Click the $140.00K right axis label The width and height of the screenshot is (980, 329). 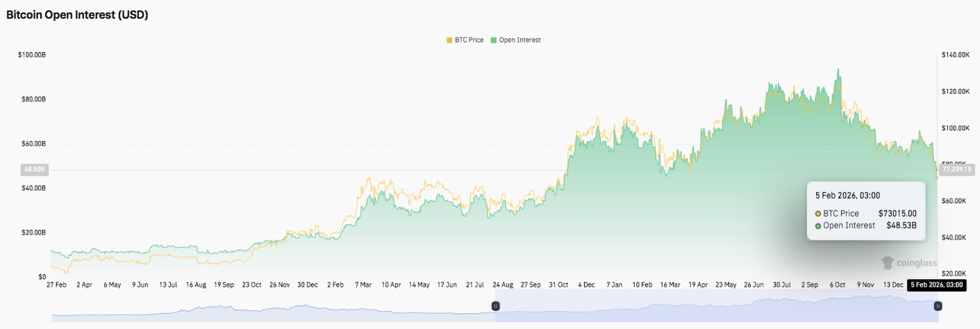(x=955, y=55)
